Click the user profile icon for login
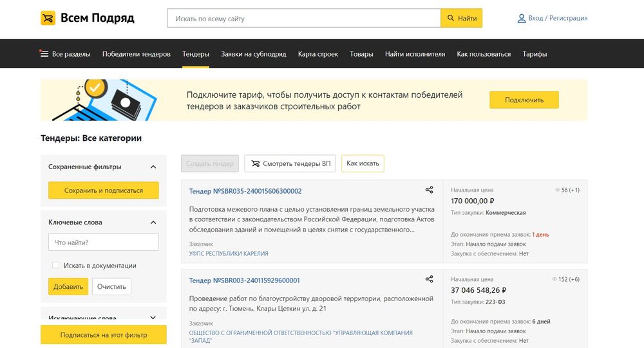Screen dimensions: 644x348 pos(522,19)
